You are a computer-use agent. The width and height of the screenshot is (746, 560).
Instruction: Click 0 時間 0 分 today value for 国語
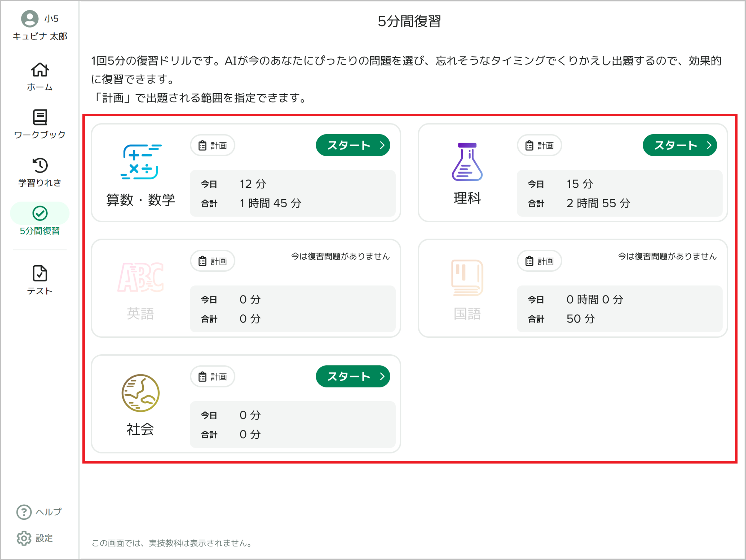pyautogui.click(x=595, y=299)
